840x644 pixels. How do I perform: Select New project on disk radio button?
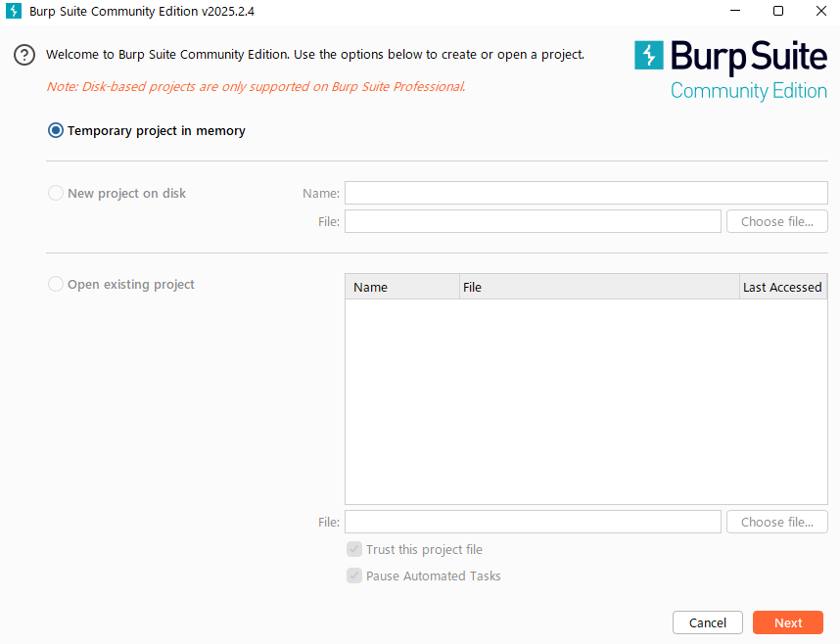(56, 193)
